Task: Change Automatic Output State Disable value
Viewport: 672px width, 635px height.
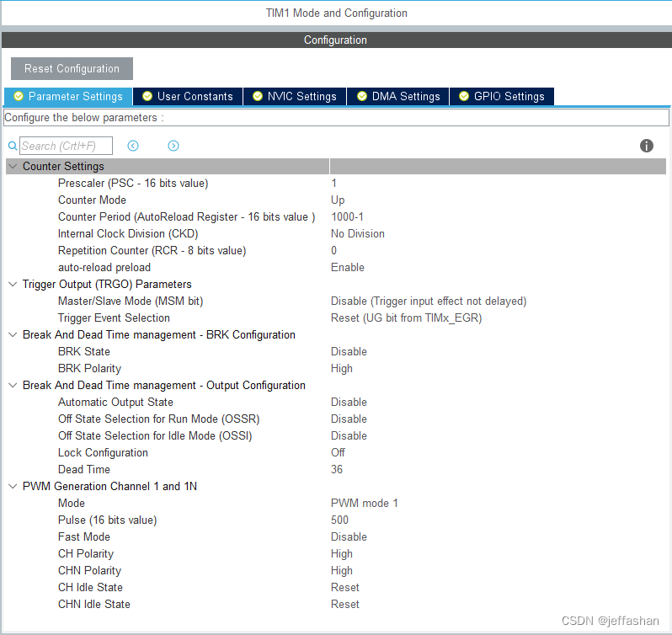Action: point(349,402)
